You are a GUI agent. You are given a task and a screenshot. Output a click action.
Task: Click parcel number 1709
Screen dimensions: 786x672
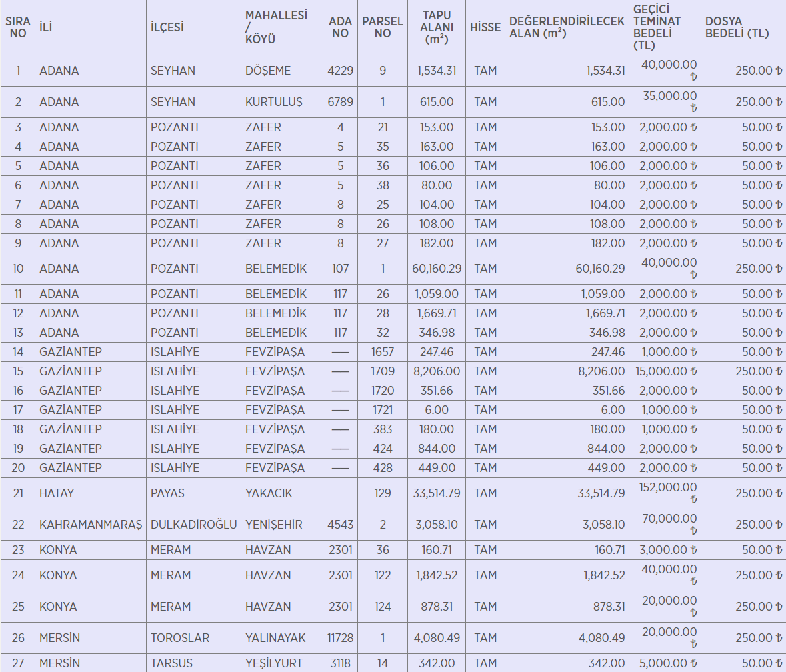[x=383, y=371]
